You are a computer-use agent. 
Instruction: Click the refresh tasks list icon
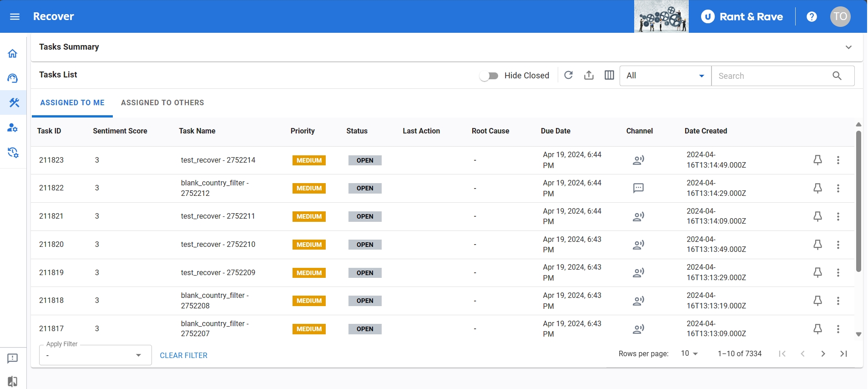point(568,75)
